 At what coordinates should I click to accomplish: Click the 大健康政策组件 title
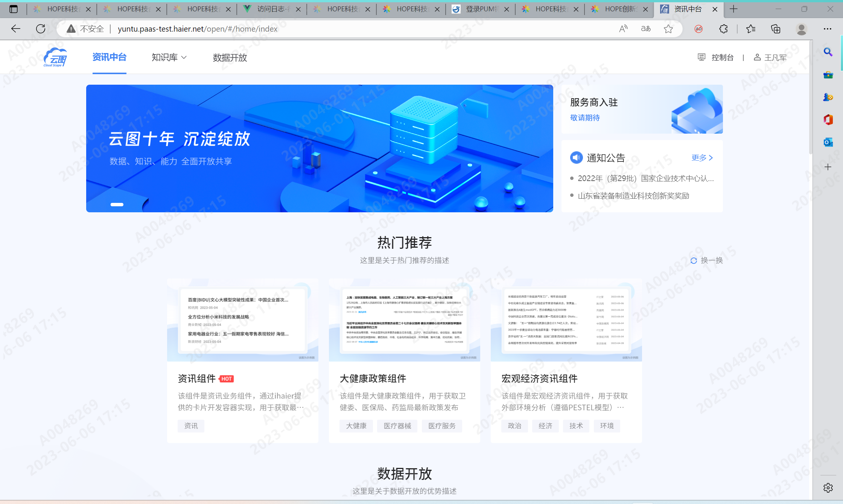pyautogui.click(x=373, y=378)
